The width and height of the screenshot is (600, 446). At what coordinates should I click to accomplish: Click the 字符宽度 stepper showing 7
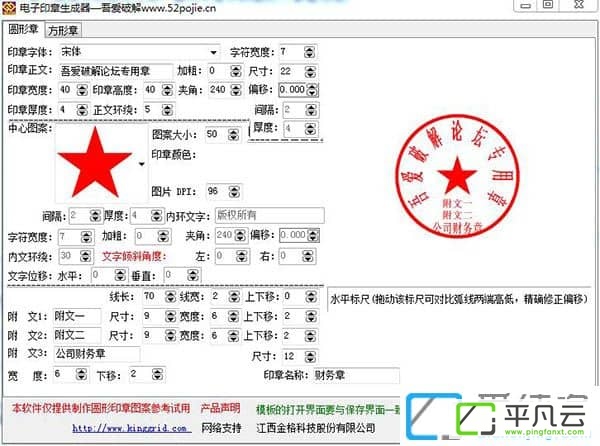tap(309, 52)
